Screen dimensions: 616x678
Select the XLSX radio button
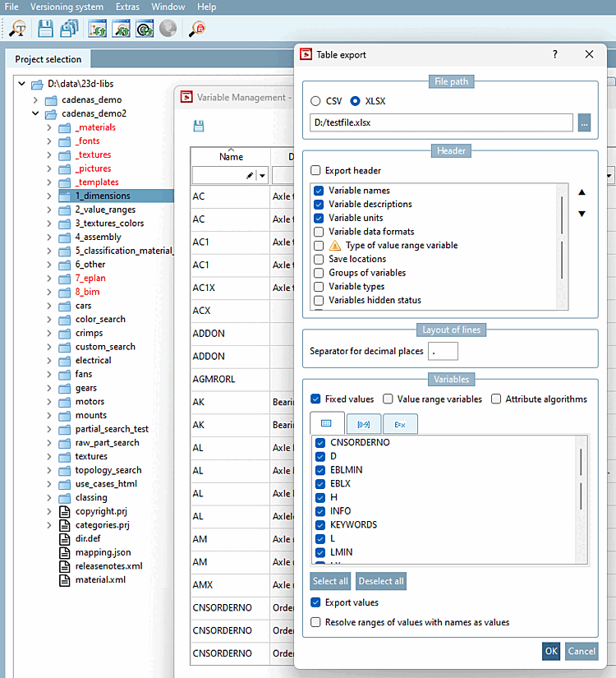355,101
